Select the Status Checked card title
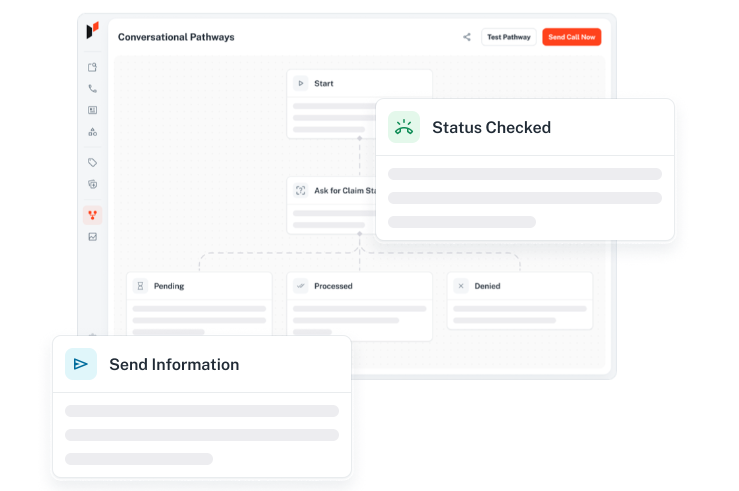 tap(492, 127)
